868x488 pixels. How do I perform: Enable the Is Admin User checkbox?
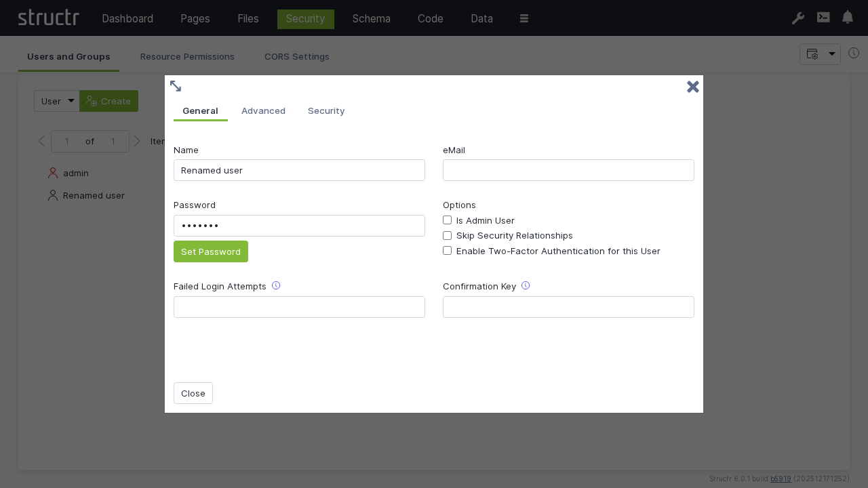coord(448,220)
